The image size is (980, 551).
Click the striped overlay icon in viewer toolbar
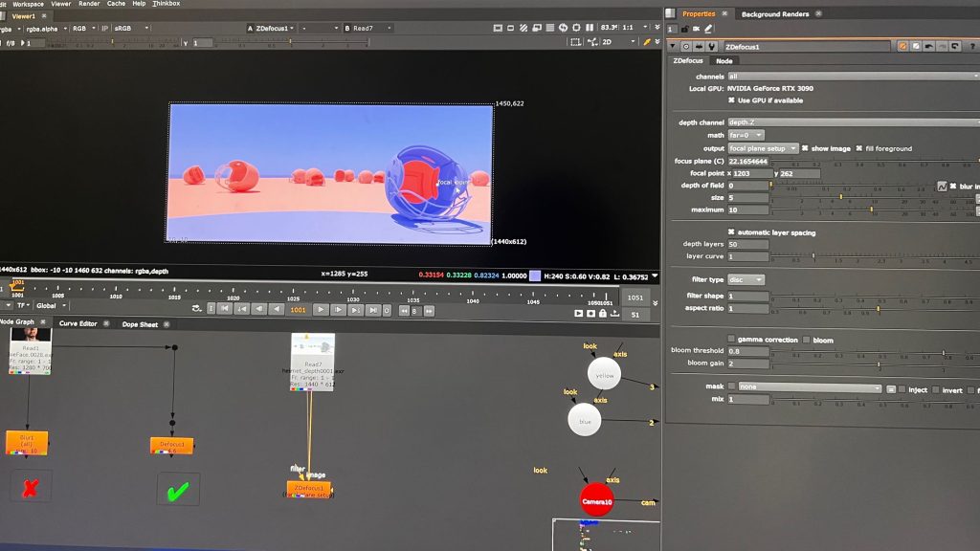point(523,28)
